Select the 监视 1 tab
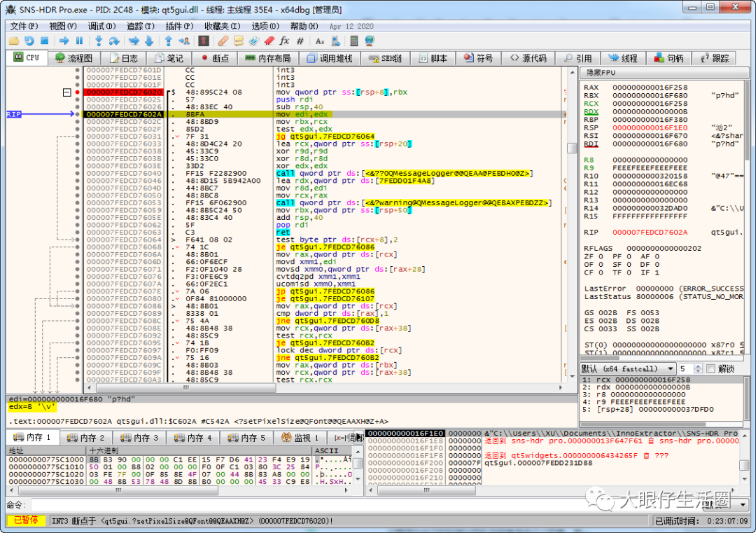 [300, 438]
